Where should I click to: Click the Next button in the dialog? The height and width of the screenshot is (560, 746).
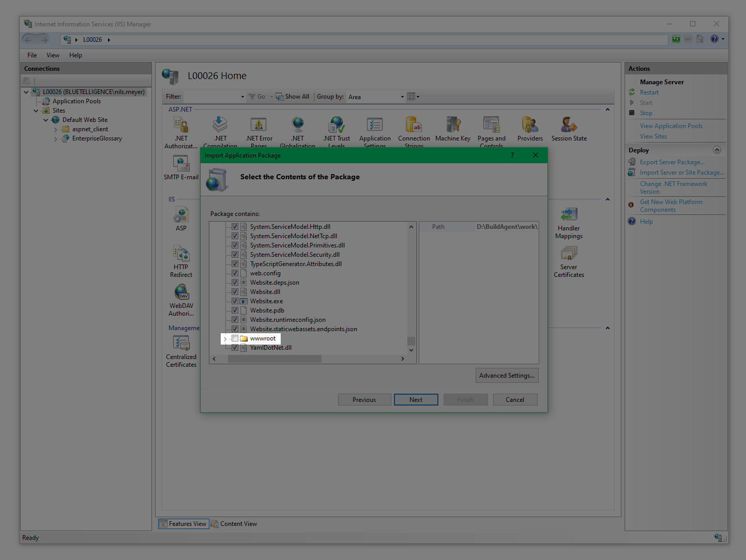pos(416,400)
